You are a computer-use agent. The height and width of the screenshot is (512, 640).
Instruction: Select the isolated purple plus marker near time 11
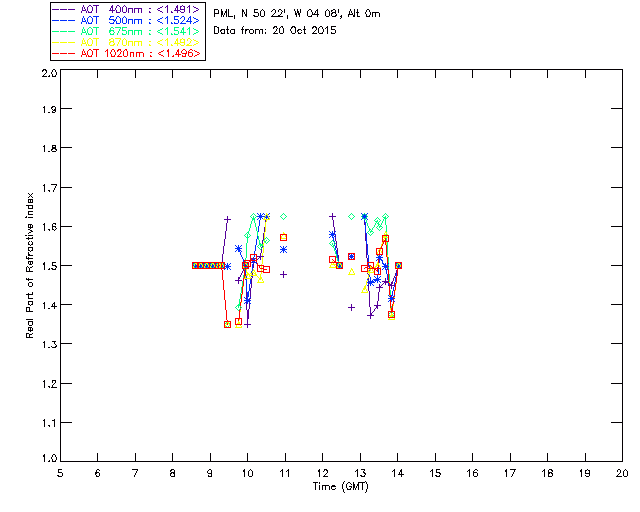(284, 274)
